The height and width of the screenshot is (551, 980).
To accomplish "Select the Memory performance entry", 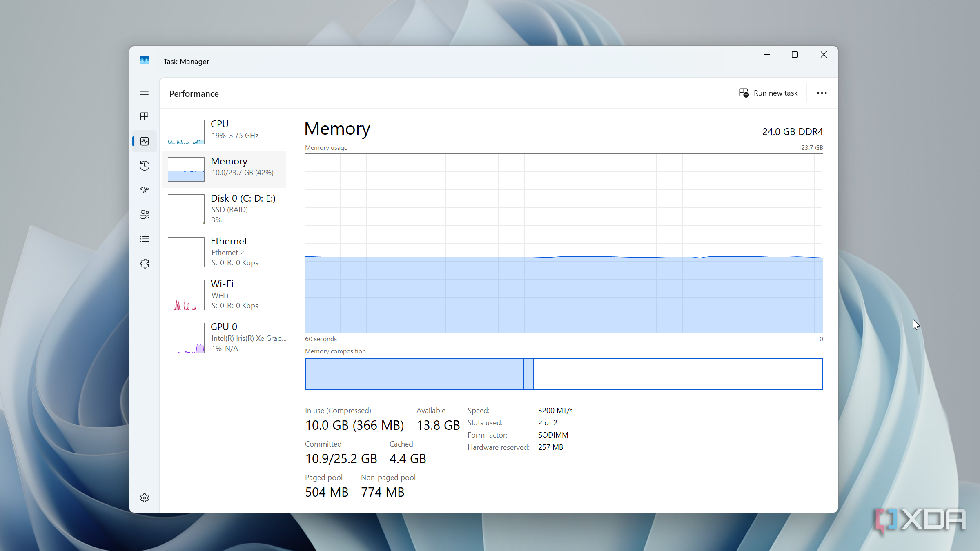I will click(x=224, y=169).
